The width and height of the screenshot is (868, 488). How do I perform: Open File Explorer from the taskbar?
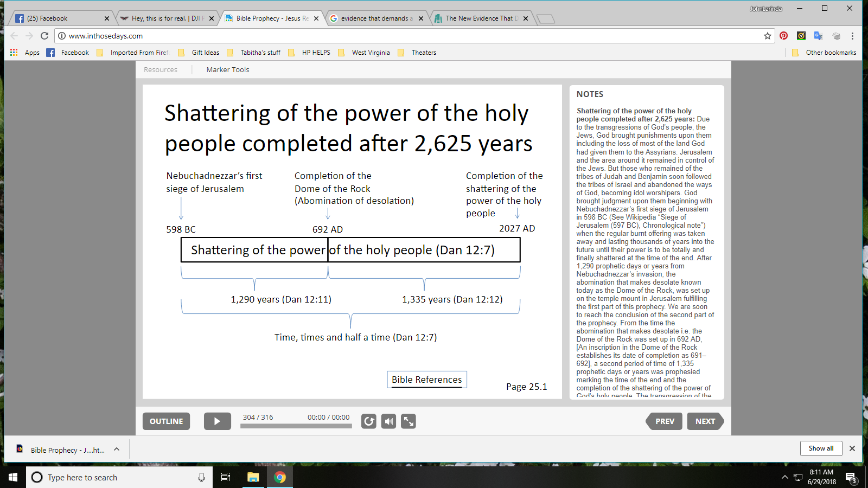(253, 477)
